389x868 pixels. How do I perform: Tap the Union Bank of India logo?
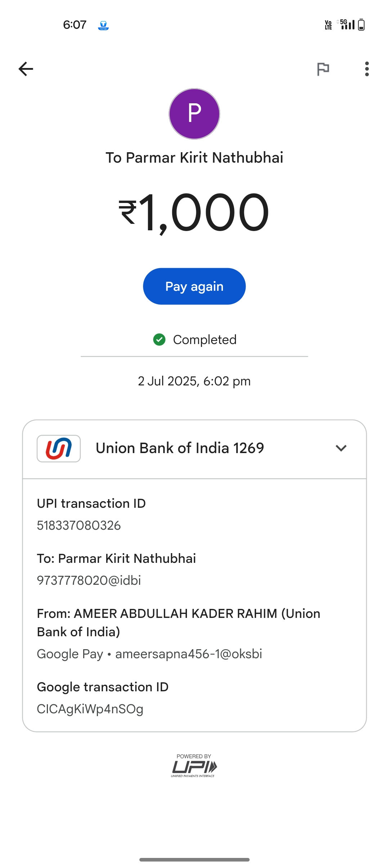59,448
